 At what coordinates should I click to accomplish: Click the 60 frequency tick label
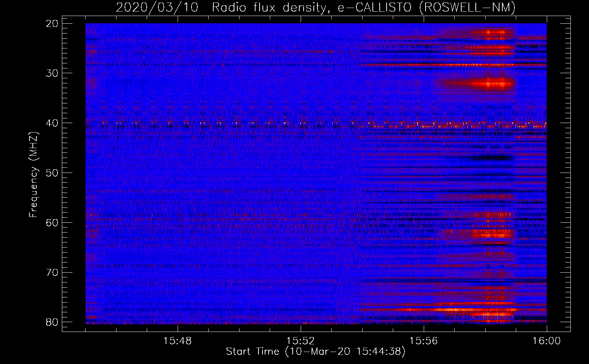click(52, 223)
